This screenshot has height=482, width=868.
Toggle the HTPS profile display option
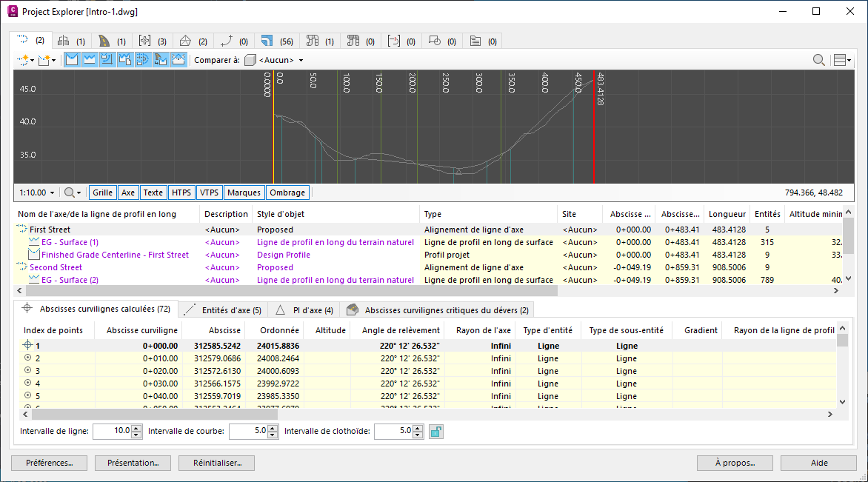181,192
